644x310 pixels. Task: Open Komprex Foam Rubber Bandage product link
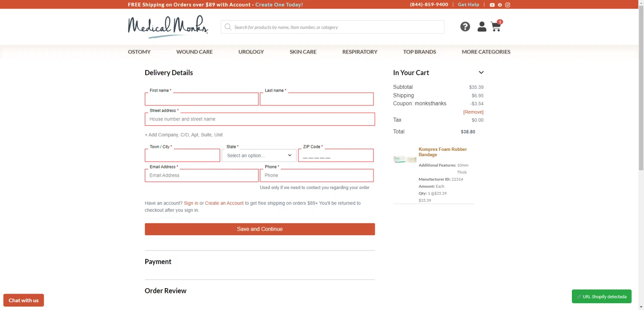[x=443, y=152]
